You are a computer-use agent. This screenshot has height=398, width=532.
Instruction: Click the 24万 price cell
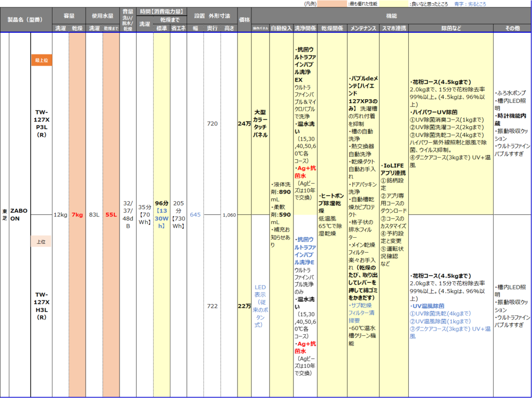[244, 123]
